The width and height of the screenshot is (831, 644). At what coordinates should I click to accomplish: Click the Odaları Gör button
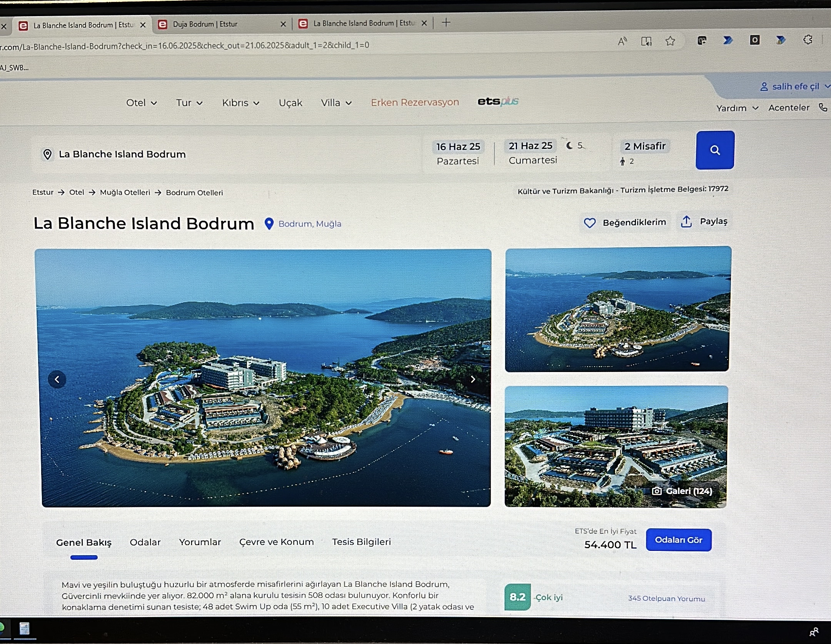click(679, 540)
